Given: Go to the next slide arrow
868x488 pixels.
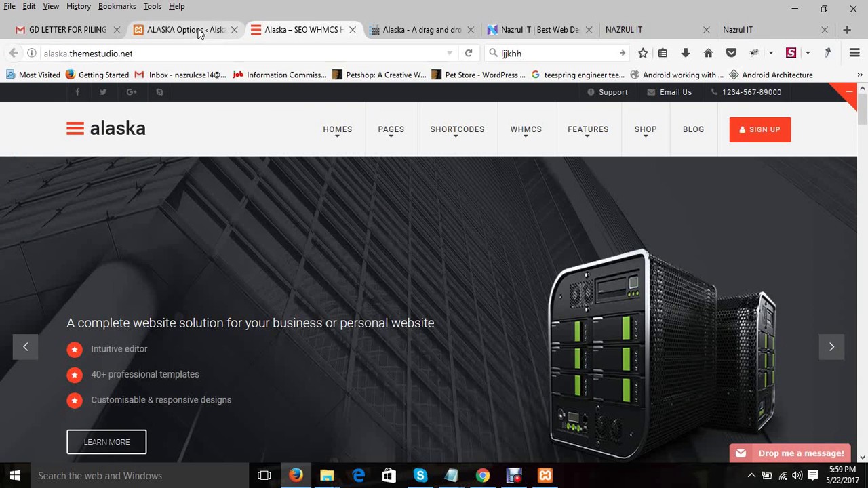Looking at the screenshot, I should click(x=831, y=346).
